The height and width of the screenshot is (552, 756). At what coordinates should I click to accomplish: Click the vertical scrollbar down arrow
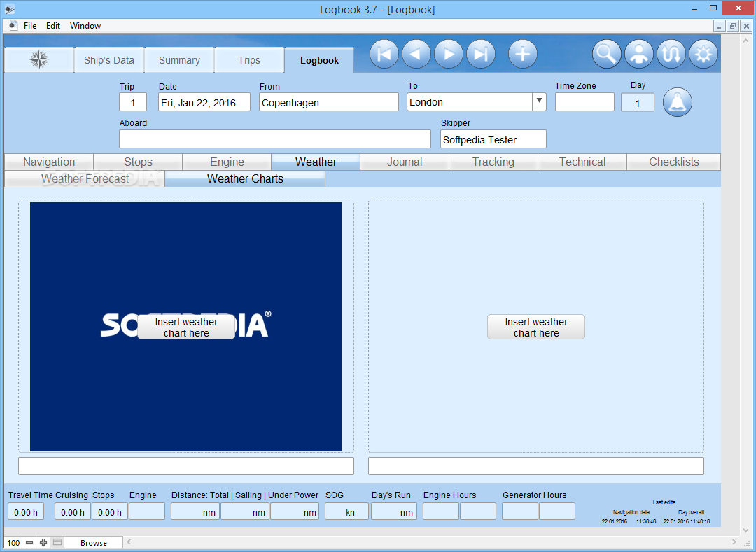tap(747, 530)
